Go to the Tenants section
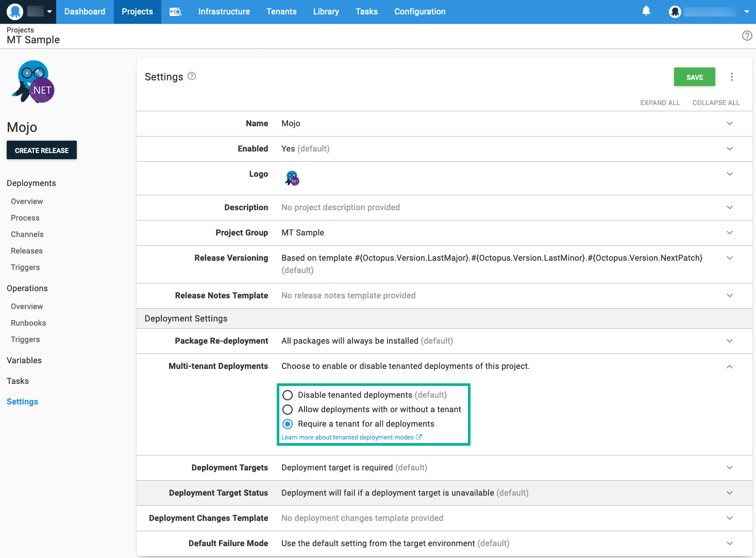Screen dimensions: 756x558 coord(281,12)
